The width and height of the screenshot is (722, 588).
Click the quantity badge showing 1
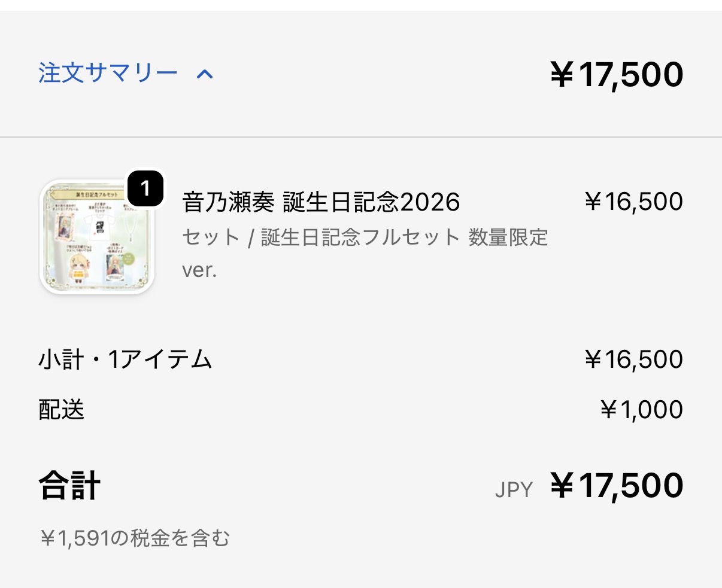tap(145, 189)
